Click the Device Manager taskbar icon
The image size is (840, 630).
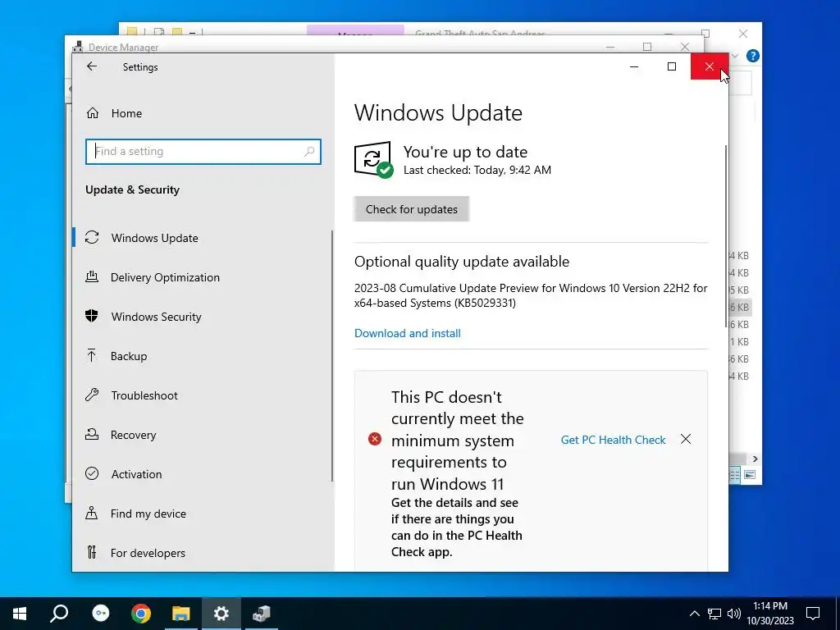click(x=262, y=614)
